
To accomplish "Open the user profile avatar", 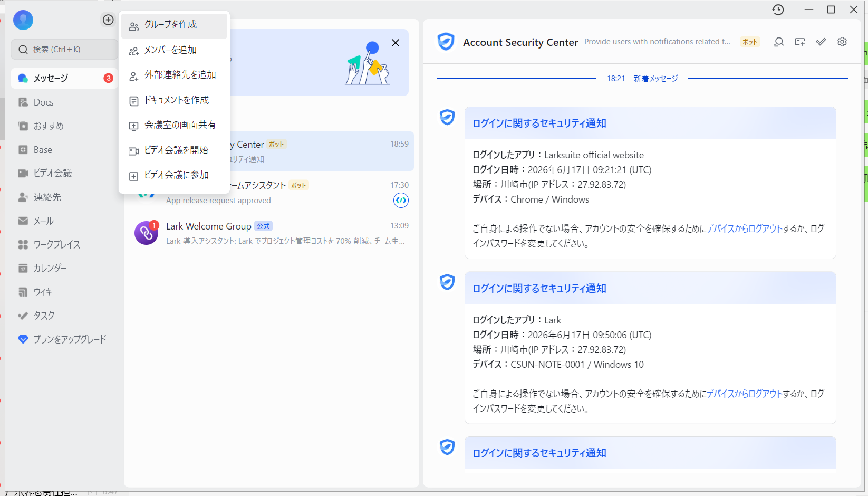I will point(23,20).
